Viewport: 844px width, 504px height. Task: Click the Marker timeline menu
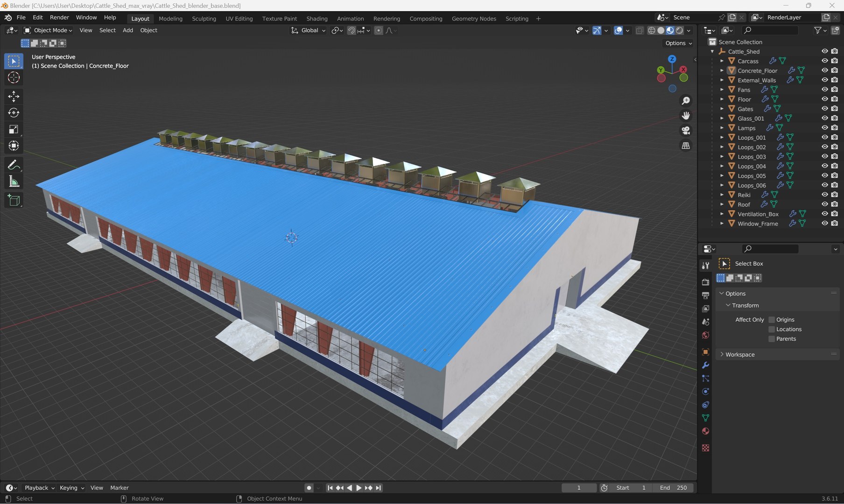120,488
